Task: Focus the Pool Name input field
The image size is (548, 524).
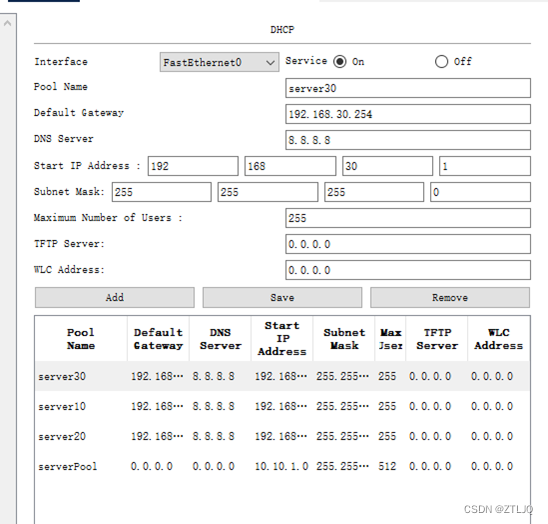Action: pos(408,88)
